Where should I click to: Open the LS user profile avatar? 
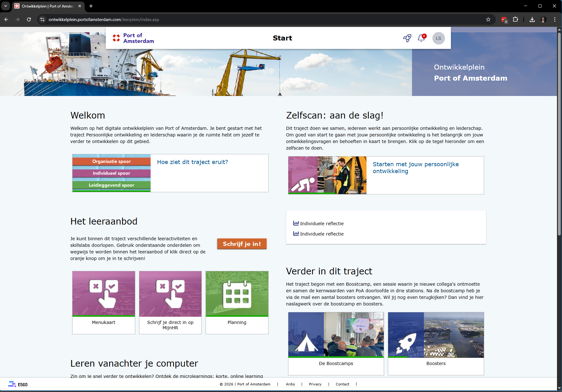[438, 38]
